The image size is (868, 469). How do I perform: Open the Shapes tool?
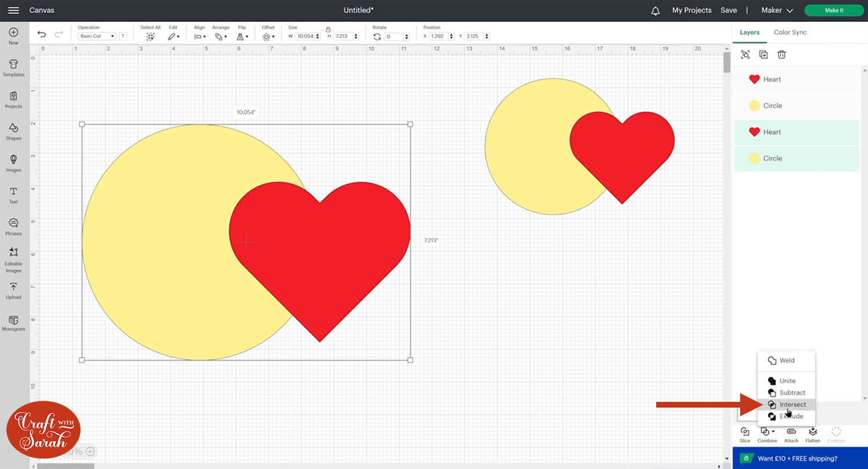pyautogui.click(x=13, y=131)
